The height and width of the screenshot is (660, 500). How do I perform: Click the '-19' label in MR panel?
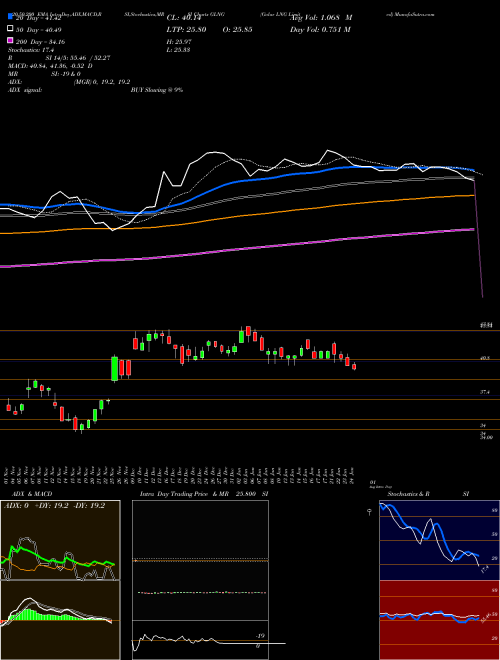260,636
